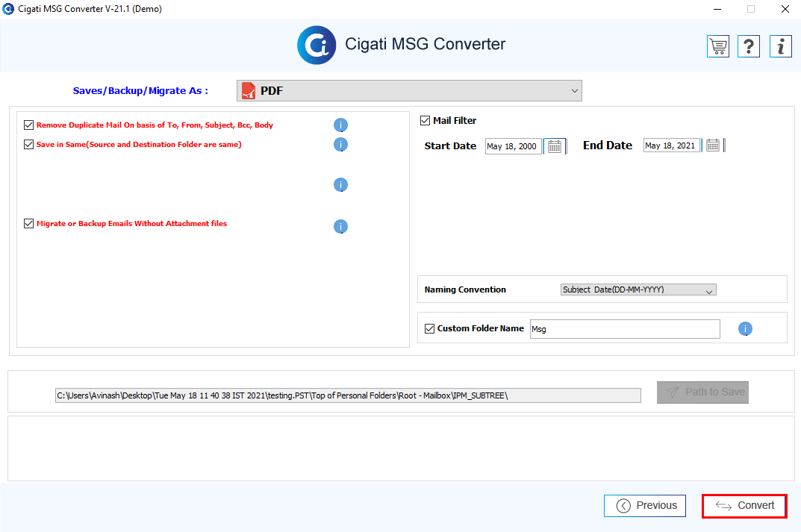The image size is (801, 532).
Task: Click the Cigati icon in title bar
Action: [x=8, y=9]
